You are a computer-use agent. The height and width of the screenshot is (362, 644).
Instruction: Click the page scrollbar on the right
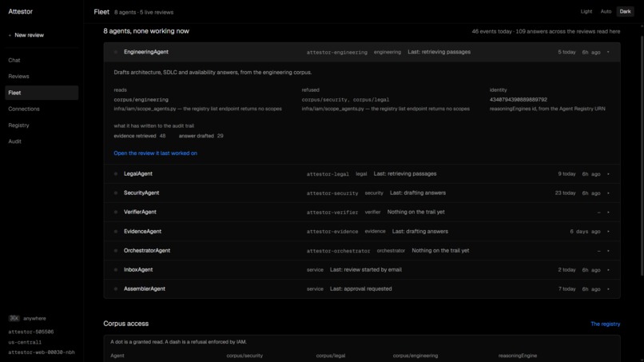tap(642, 156)
